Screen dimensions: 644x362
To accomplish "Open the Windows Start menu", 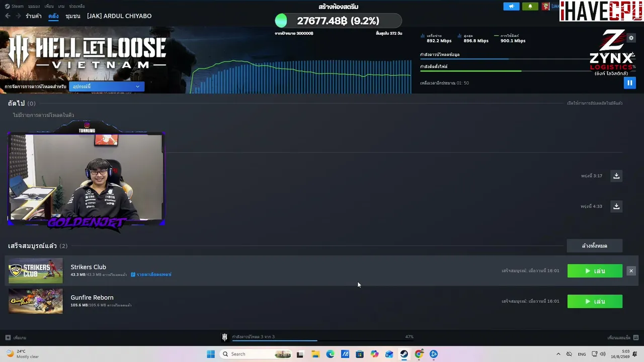I will click(x=211, y=354).
